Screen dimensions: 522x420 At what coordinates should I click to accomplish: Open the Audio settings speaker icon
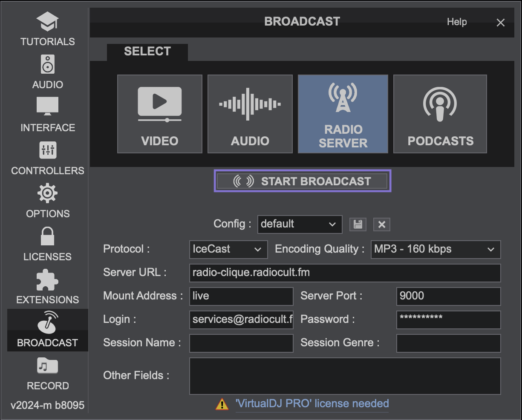click(x=47, y=65)
